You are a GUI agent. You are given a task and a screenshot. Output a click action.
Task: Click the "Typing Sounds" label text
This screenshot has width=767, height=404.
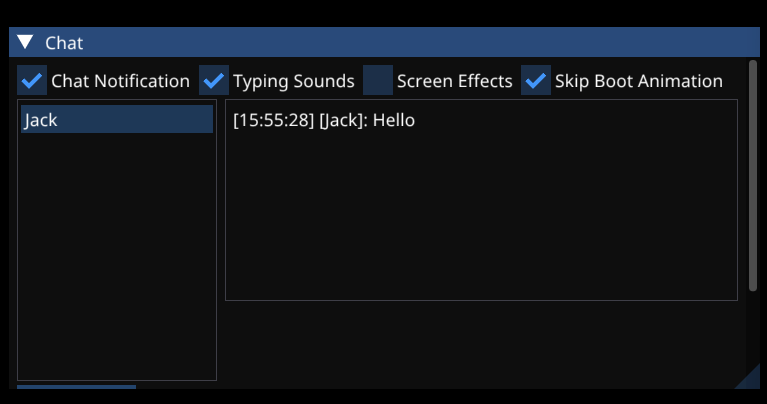tap(293, 81)
